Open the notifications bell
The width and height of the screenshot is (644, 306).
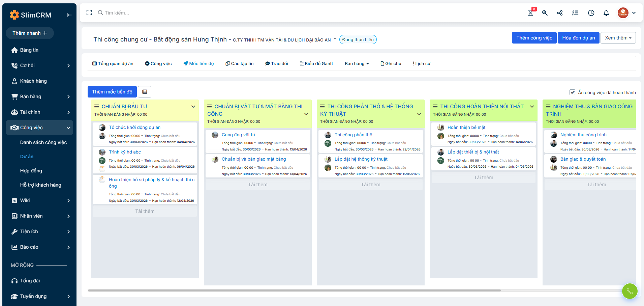[606, 13]
